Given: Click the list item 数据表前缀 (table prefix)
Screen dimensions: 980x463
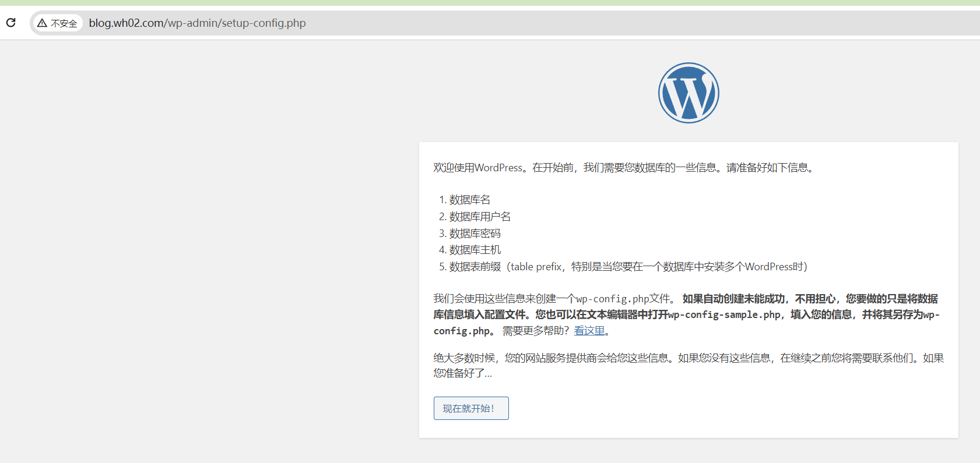Looking at the screenshot, I should point(628,267).
